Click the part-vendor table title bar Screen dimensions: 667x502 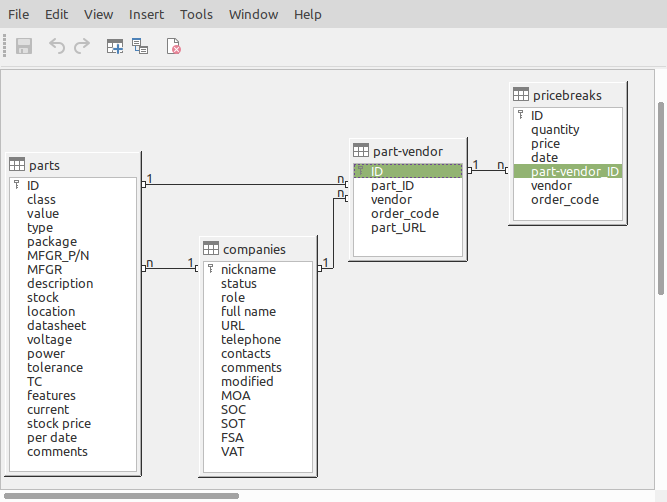coord(407,151)
